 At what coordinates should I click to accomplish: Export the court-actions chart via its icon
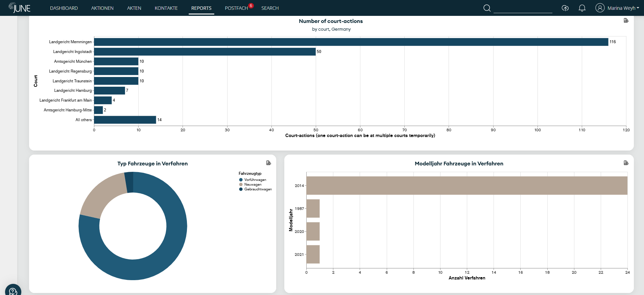click(626, 21)
